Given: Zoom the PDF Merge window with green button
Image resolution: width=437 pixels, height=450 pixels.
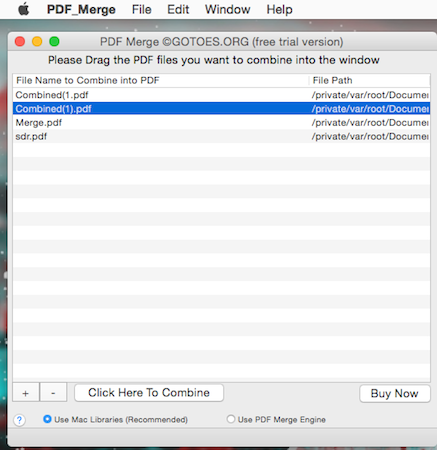Looking at the screenshot, I should [54, 41].
